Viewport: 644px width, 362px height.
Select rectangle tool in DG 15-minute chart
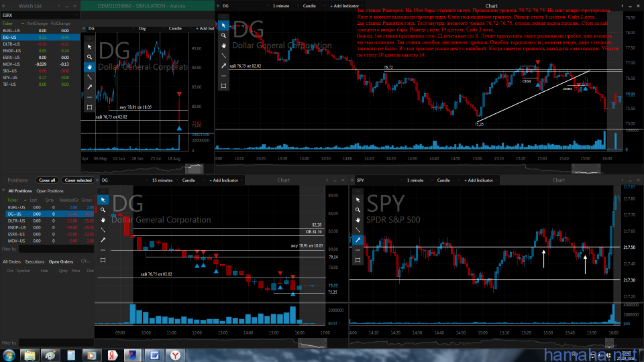tap(103, 260)
